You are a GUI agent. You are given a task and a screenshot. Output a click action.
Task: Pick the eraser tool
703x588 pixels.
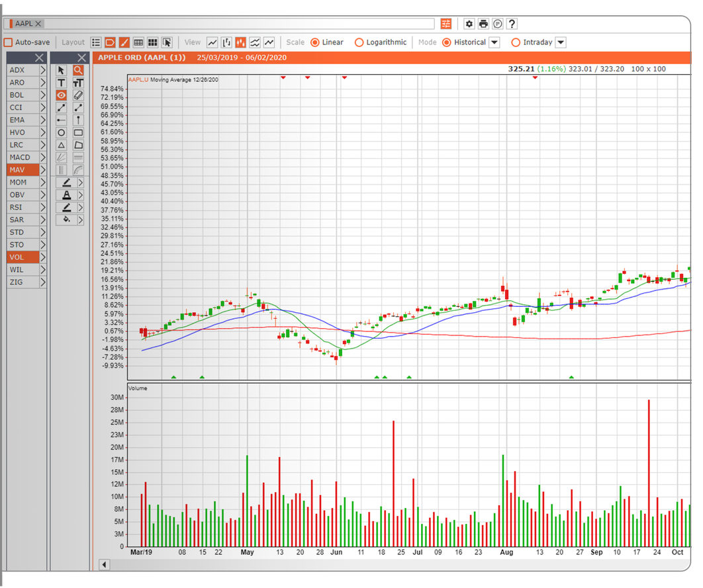tap(78, 95)
